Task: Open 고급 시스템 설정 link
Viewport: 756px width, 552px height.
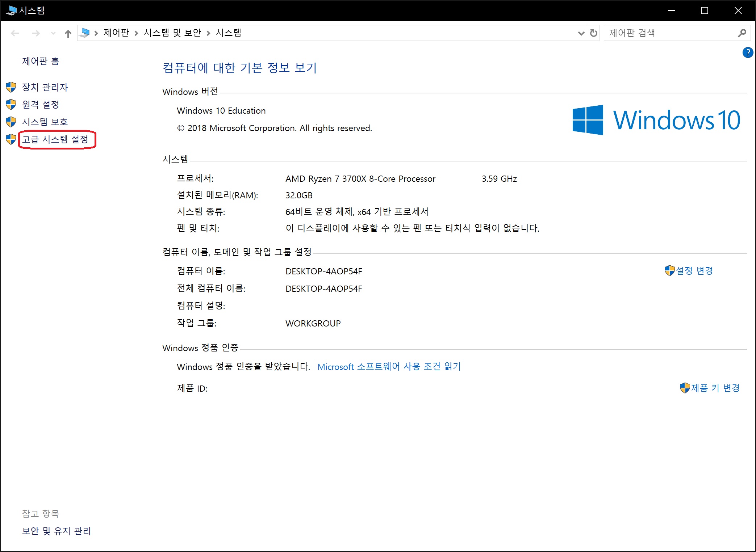Action: pos(55,139)
